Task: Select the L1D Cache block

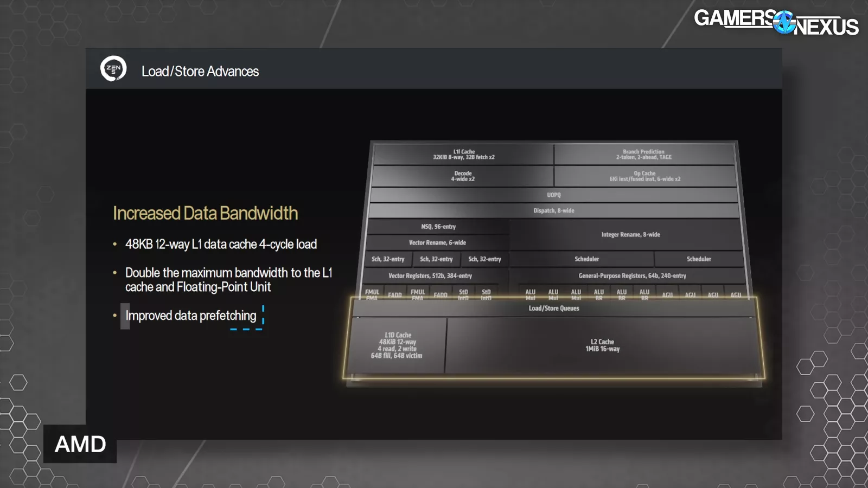Action: 397,345
